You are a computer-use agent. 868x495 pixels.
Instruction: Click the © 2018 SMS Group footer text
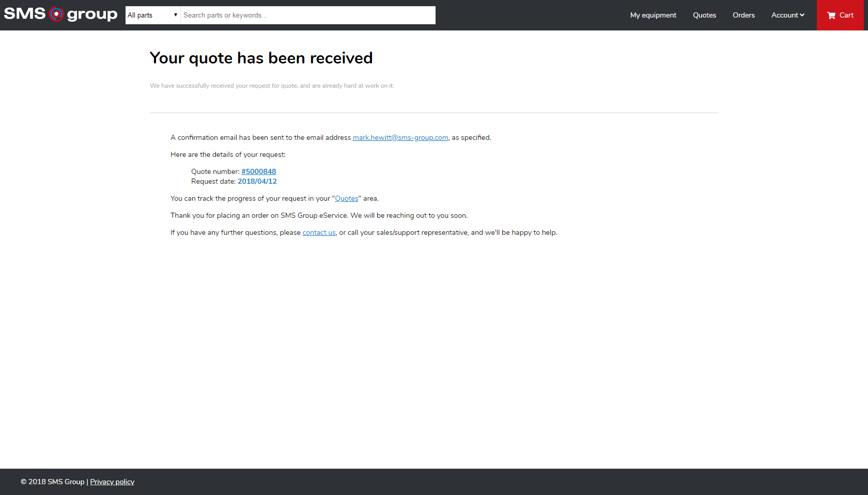(x=52, y=482)
